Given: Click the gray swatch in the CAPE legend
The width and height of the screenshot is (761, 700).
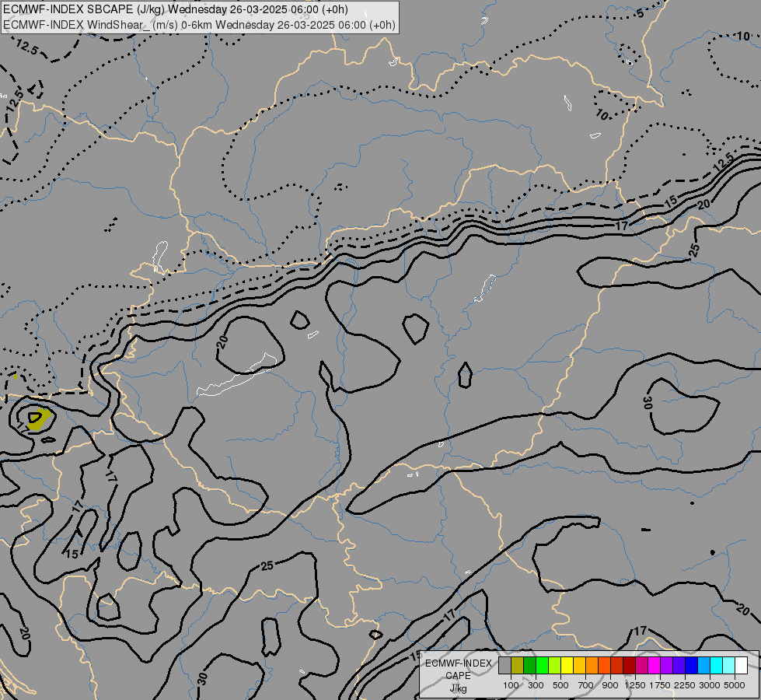Looking at the screenshot, I should [504, 666].
